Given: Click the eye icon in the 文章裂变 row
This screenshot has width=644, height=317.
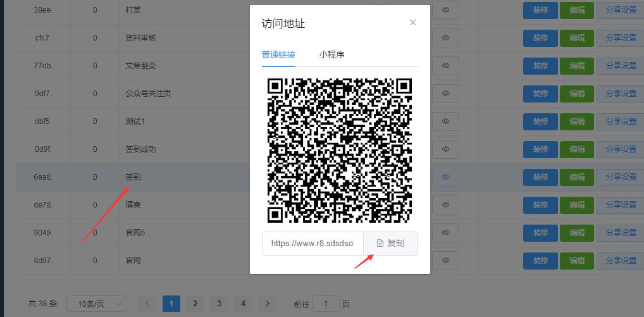Looking at the screenshot, I should pyautogui.click(x=445, y=66).
